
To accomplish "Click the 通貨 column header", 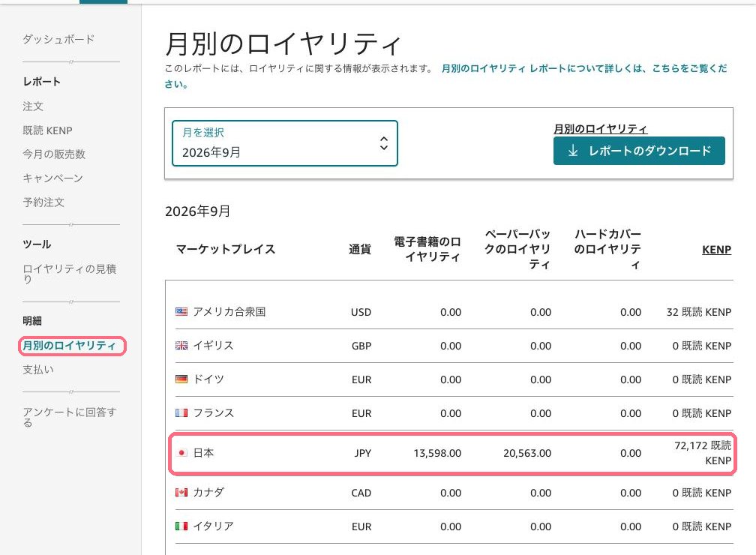I will (360, 249).
